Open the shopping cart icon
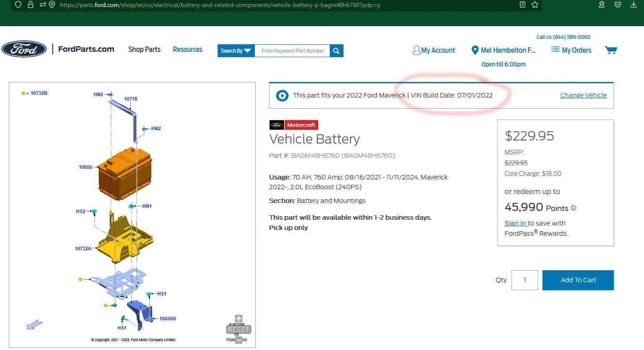This screenshot has width=644, height=350. (x=611, y=50)
